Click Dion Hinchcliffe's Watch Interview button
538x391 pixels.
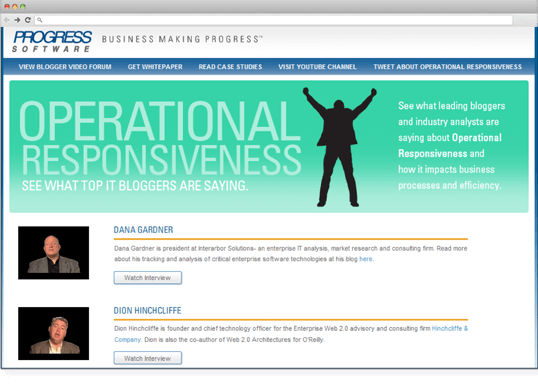(x=148, y=358)
